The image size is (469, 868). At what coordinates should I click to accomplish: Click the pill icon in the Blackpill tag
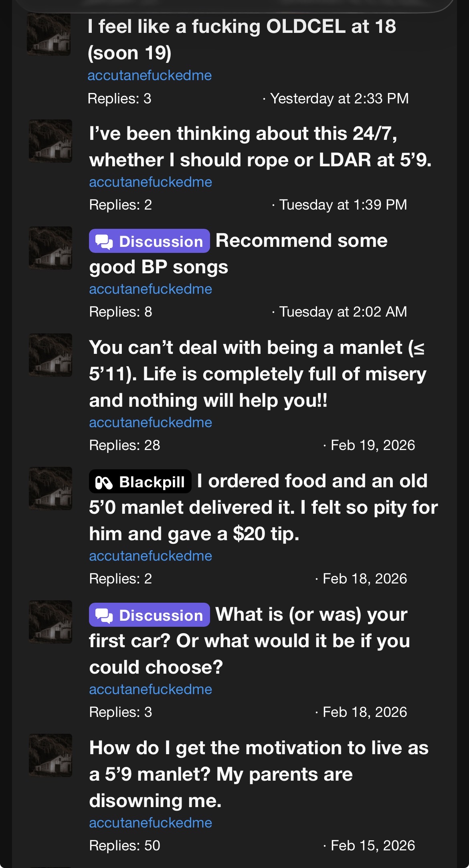[104, 482]
